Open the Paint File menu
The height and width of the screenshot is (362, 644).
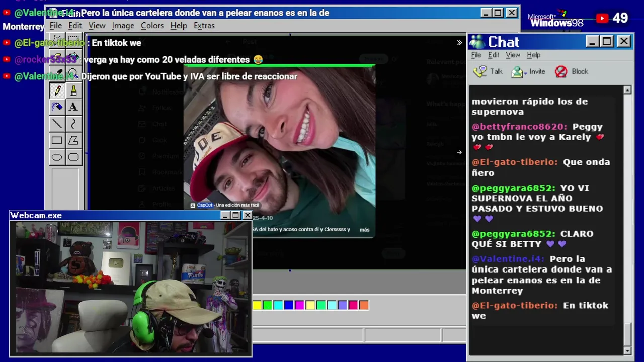pyautogui.click(x=56, y=25)
